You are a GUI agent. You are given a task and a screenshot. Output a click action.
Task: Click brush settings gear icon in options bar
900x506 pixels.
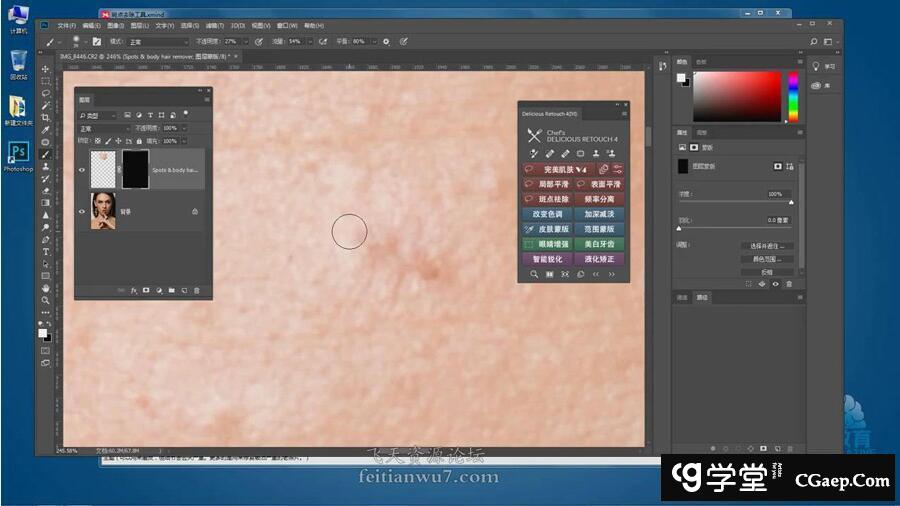point(386,42)
